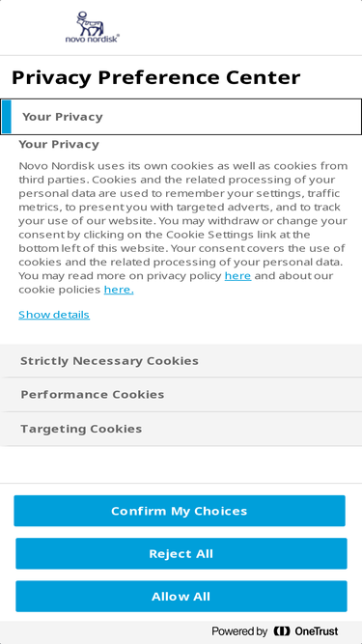The width and height of the screenshot is (362, 644).
Task: Click the 'Powered by' footer text
Action: coord(239,631)
